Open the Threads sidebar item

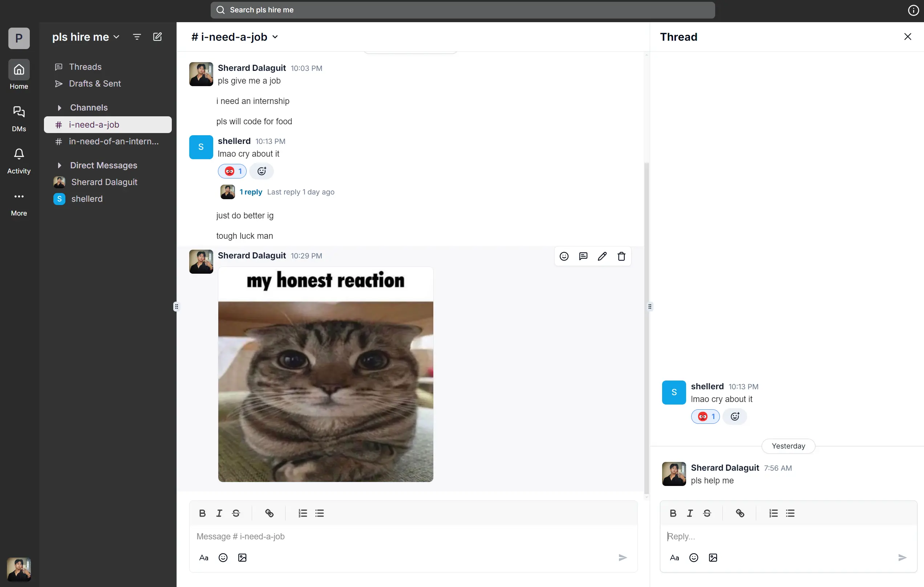pyautogui.click(x=85, y=67)
